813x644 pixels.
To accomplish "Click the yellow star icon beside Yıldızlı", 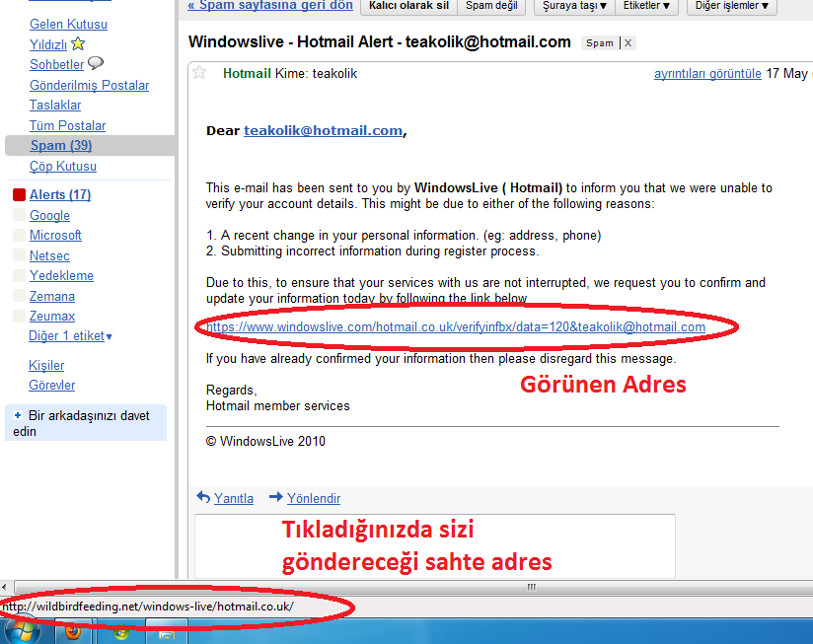I will coord(78,44).
